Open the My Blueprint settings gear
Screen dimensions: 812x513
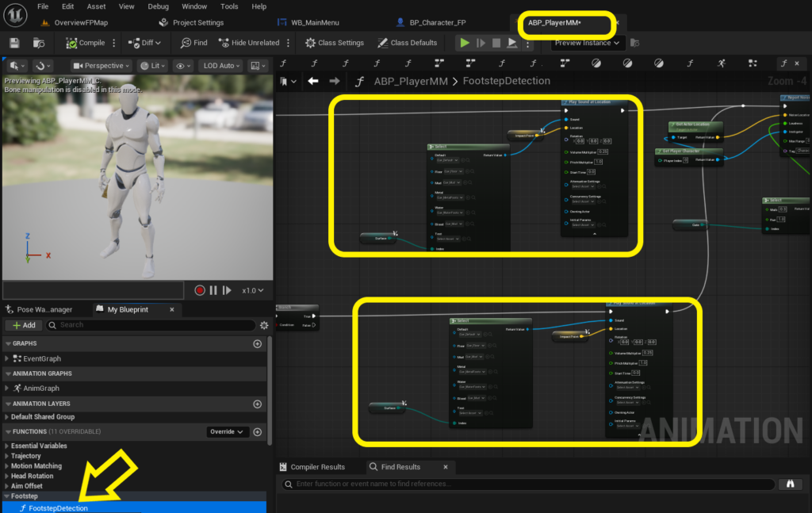coord(264,325)
